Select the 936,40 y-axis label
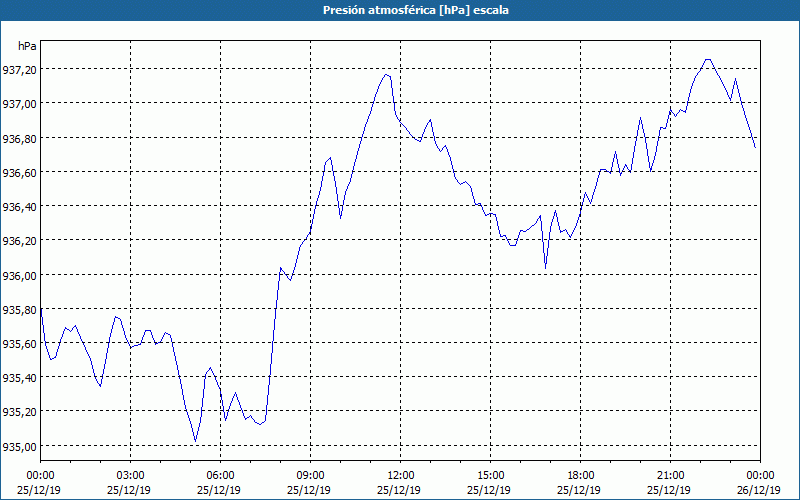 (x=19, y=207)
